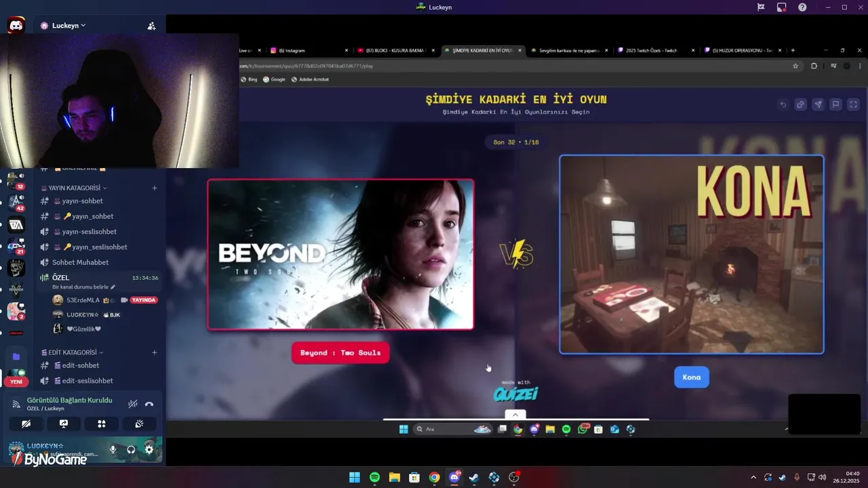The width and height of the screenshot is (868, 488).
Task: Toggle noise suppression in voice panel
Action: [x=133, y=404]
